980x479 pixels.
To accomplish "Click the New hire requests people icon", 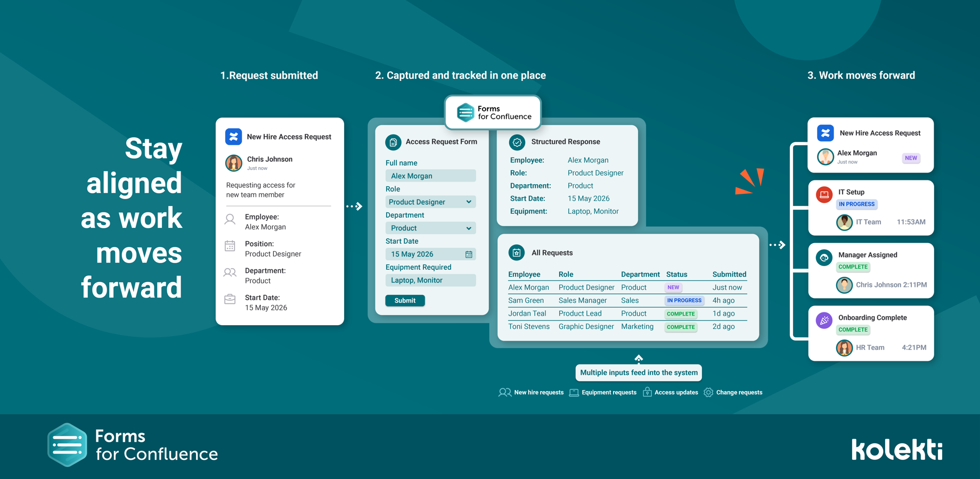I will 504,392.
